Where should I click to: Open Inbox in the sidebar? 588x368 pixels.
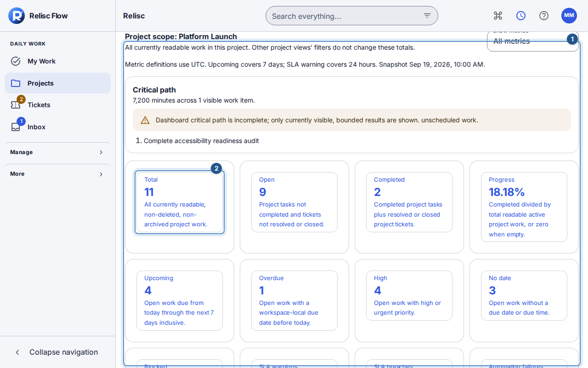click(57, 127)
